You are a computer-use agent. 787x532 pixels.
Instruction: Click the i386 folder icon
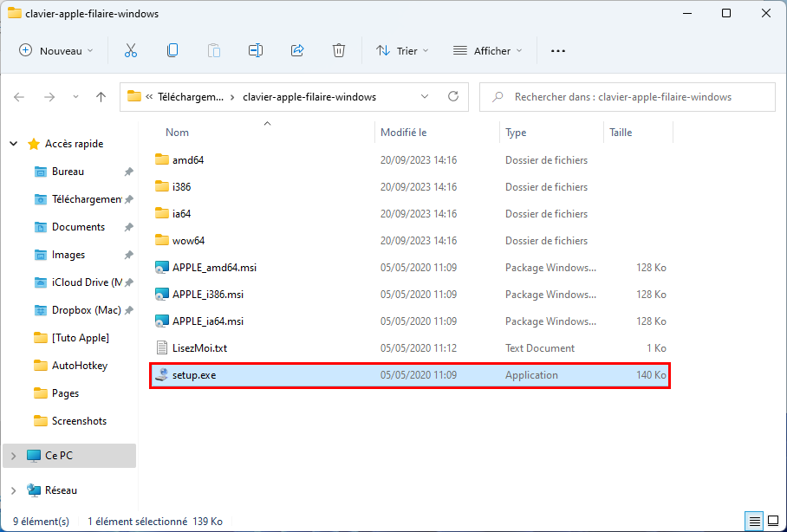point(161,186)
